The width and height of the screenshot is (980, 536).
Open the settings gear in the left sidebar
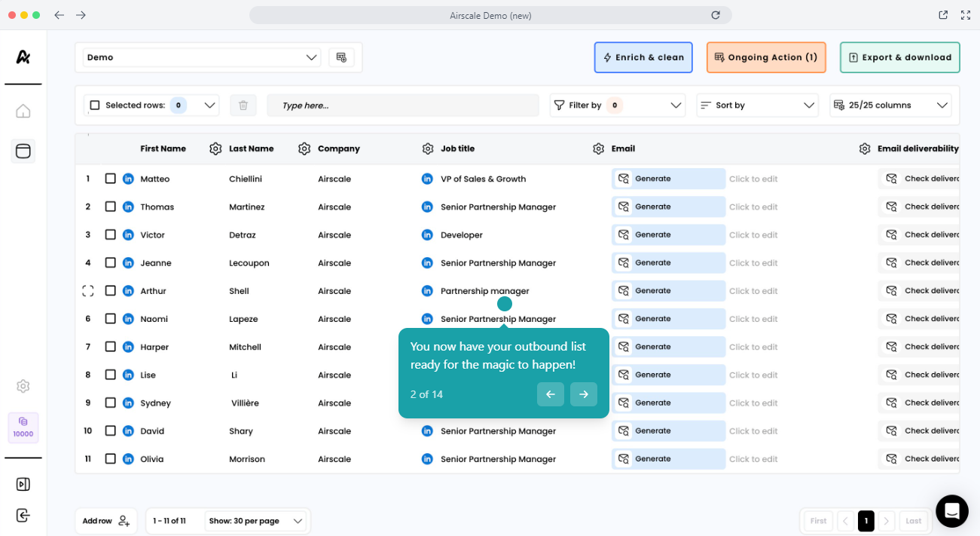tap(23, 386)
